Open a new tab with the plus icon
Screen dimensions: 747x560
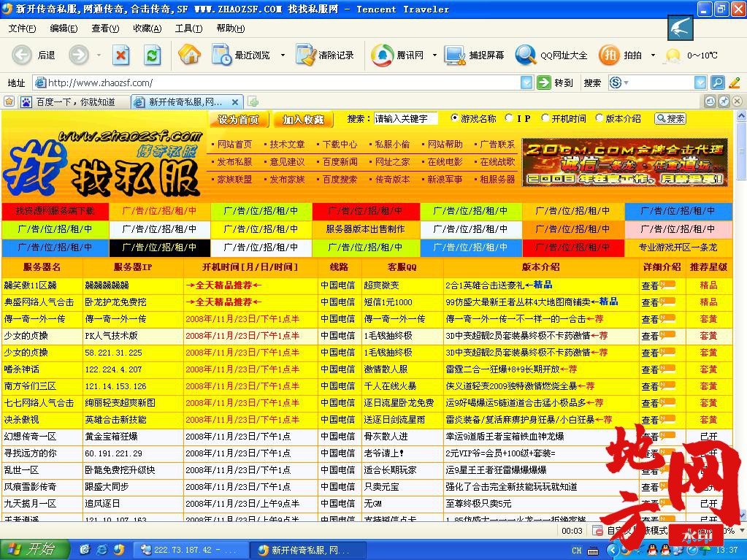(253, 102)
